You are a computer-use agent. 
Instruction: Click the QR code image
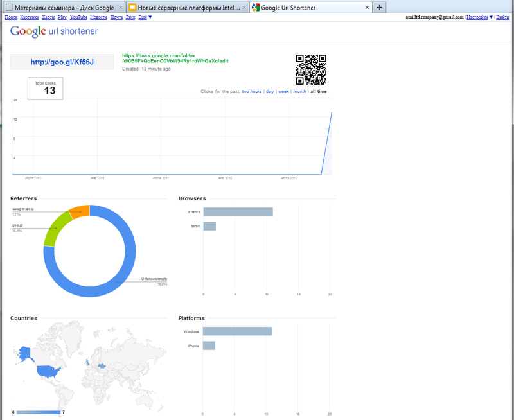click(x=311, y=69)
